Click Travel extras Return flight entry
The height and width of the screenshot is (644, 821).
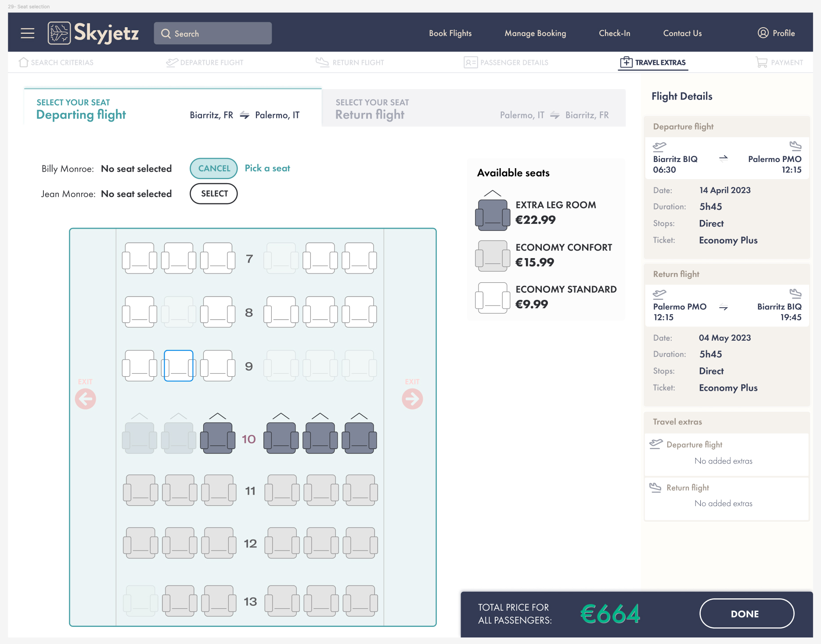[x=727, y=498]
